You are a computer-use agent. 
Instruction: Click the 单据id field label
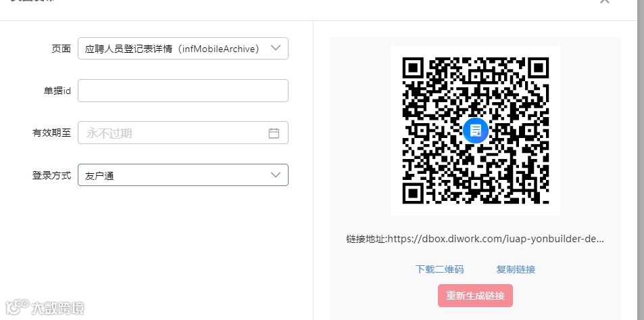tap(57, 91)
